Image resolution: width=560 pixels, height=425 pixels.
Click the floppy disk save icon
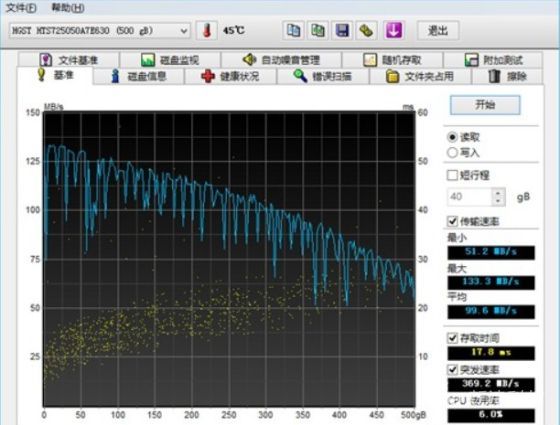click(x=342, y=31)
